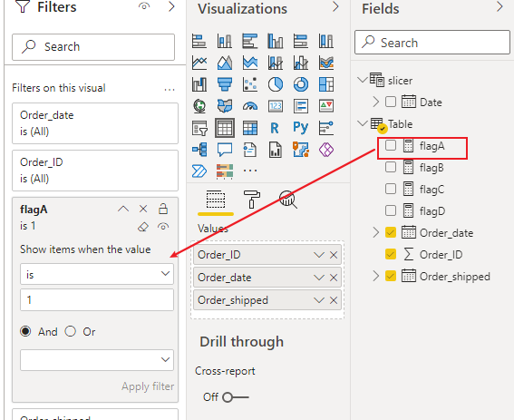This screenshot has width=514, height=420.
Task: Check the Date field checkbox under slicer
Action: pos(391,102)
